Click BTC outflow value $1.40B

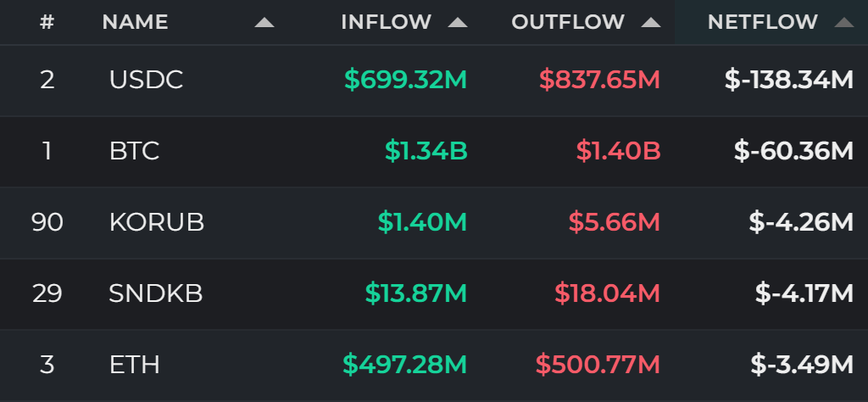(x=618, y=151)
